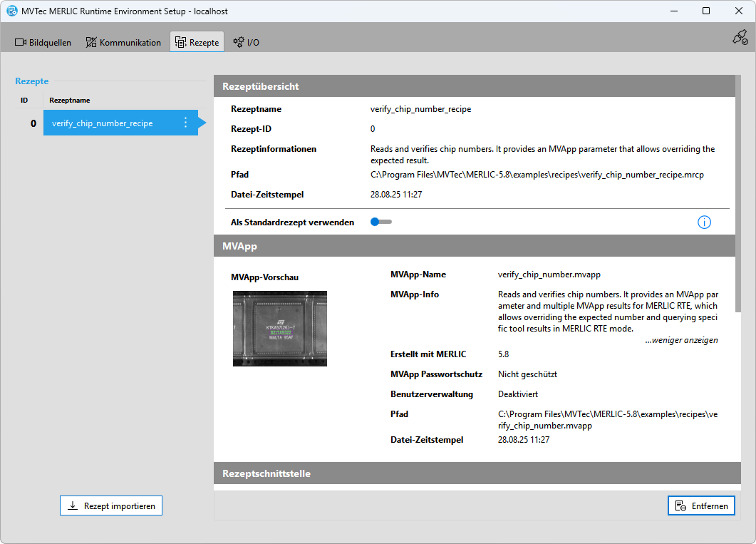756x544 pixels.
Task: Click the gear icon on I/O tab
Action: click(x=239, y=42)
